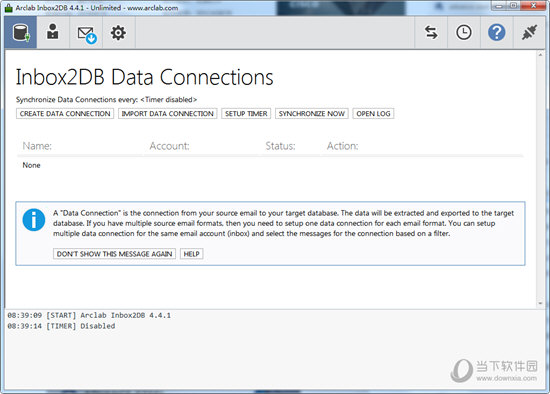Screen dimensions: 550x394
Task: Open the email accounts person icon
Action: click(x=53, y=32)
